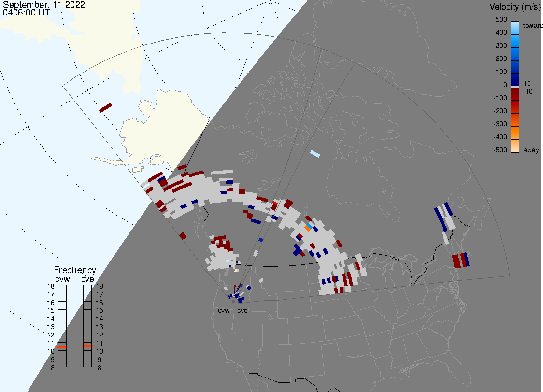Pick the pale peach segment at colorbar bottom
The image size is (543, 392).
(x=515, y=146)
